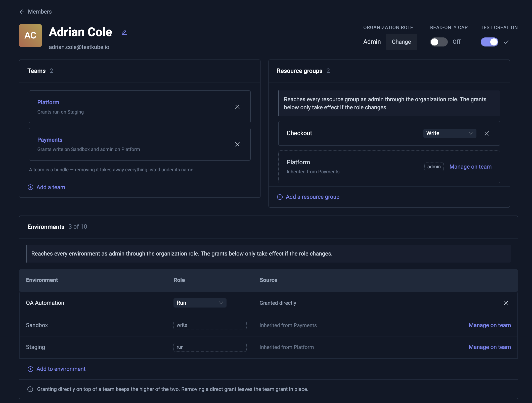Image resolution: width=532 pixels, height=403 pixels.
Task: Click Add a resource group link
Action: [313, 197]
